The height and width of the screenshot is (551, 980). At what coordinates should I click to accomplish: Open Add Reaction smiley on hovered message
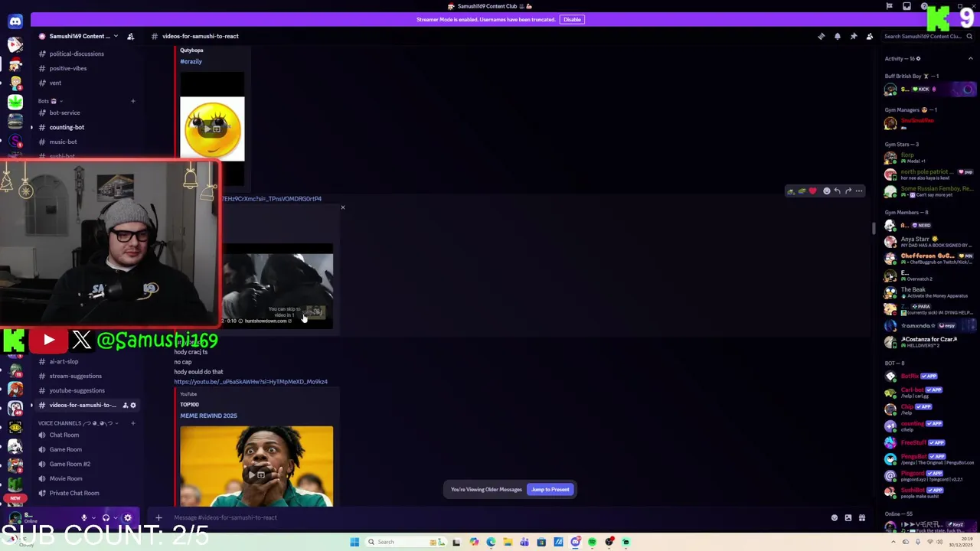pyautogui.click(x=826, y=191)
